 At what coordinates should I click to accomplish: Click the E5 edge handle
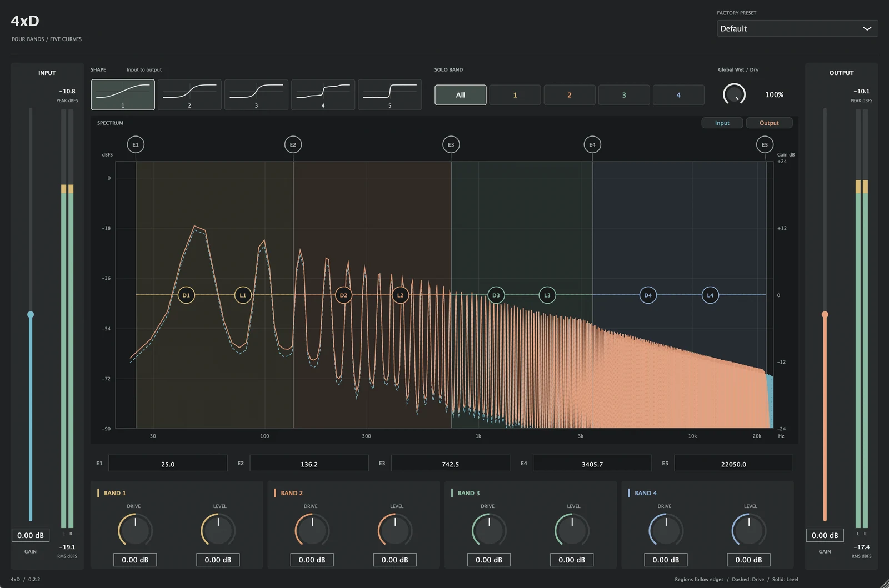pos(765,145)
